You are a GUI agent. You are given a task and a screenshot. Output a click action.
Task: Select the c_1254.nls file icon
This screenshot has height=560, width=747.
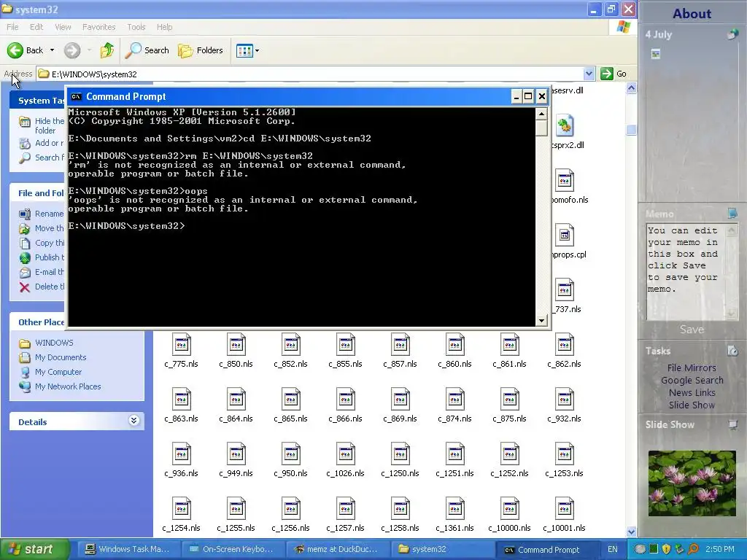(x=182, y=509)
